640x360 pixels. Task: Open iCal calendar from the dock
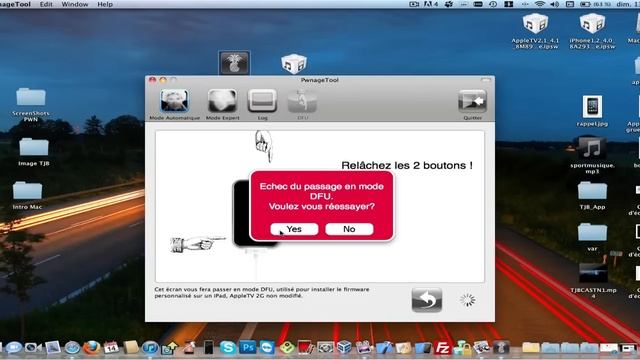pyautogui.click(x=111, y=348)
